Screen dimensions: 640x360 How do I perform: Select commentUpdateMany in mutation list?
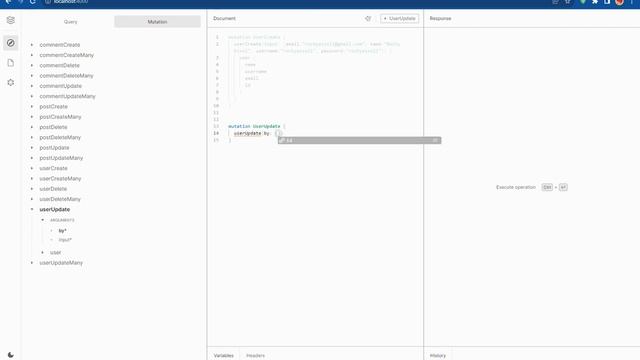[67, 96]
